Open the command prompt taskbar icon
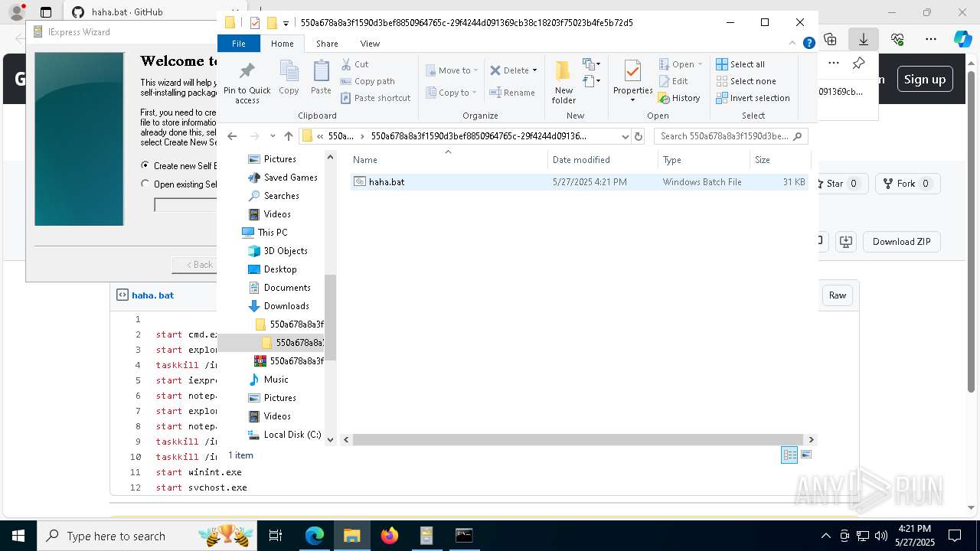Viewport: 980px width, 551px height. [x=464, y=536]
